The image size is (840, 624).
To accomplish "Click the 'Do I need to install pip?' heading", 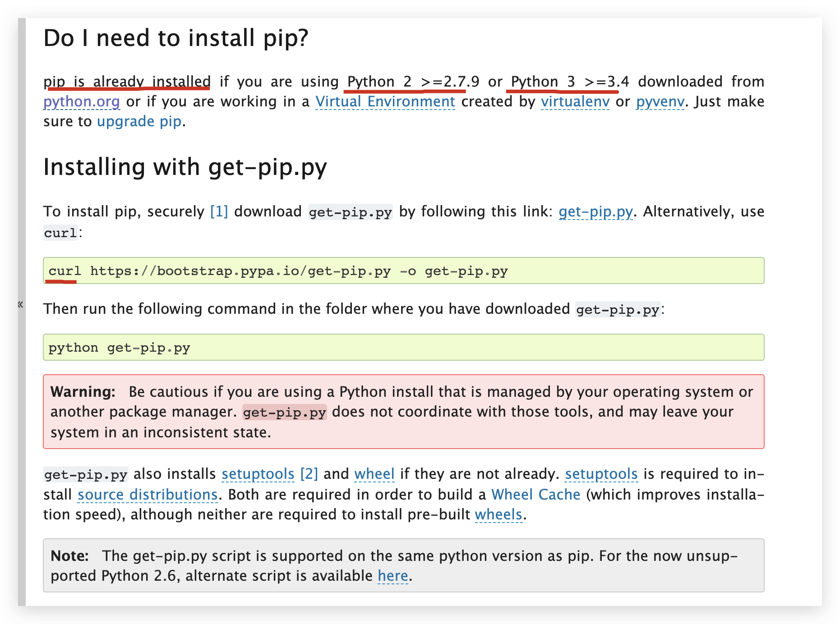I will coord(176,38).
